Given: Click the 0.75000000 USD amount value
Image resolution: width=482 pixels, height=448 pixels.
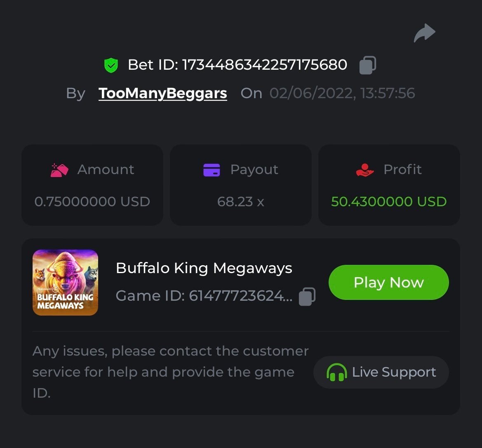Looking at the screenshot, I should (x=92, y=202).
